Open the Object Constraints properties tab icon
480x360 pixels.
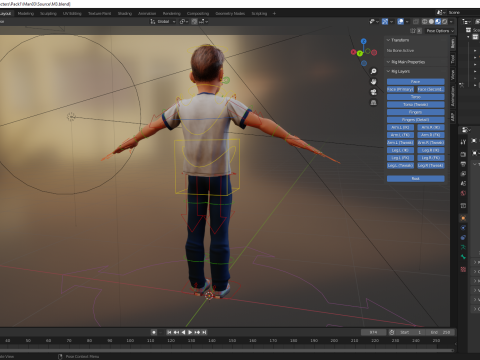pyautogui.click(x=463, y=238)
